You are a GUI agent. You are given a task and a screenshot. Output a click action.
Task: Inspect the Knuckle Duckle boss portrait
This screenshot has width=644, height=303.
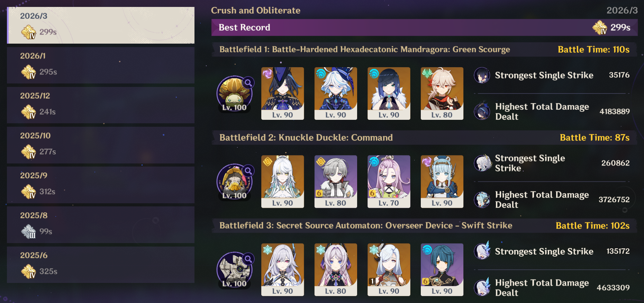click(234, 181)
